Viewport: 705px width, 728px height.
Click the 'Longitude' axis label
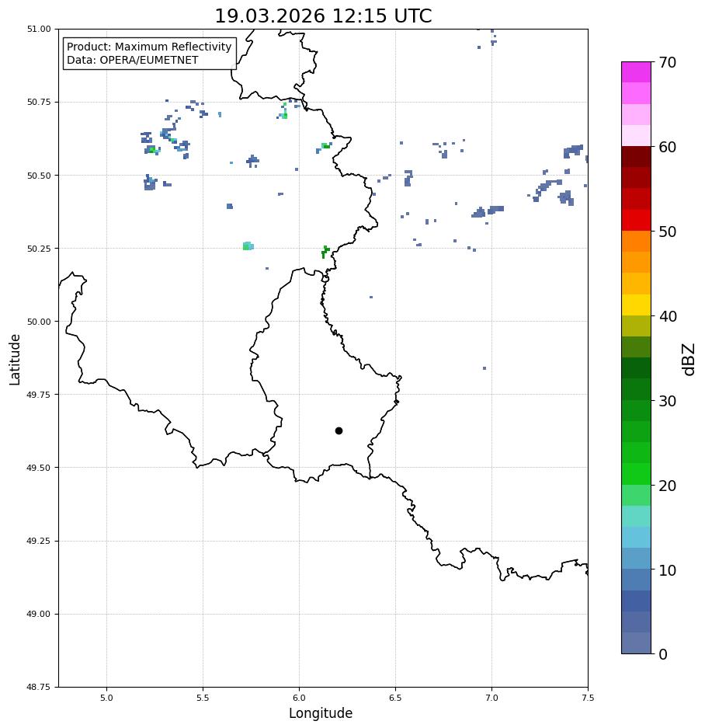coord(321,713)
